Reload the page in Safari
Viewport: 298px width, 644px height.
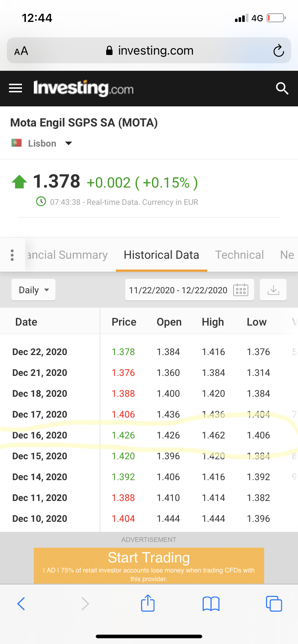click(279, 51)
